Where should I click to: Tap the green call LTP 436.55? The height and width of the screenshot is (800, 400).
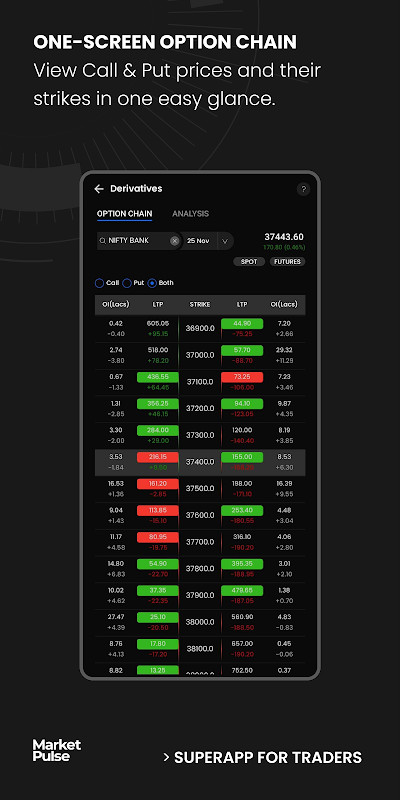tap(158, 377)
